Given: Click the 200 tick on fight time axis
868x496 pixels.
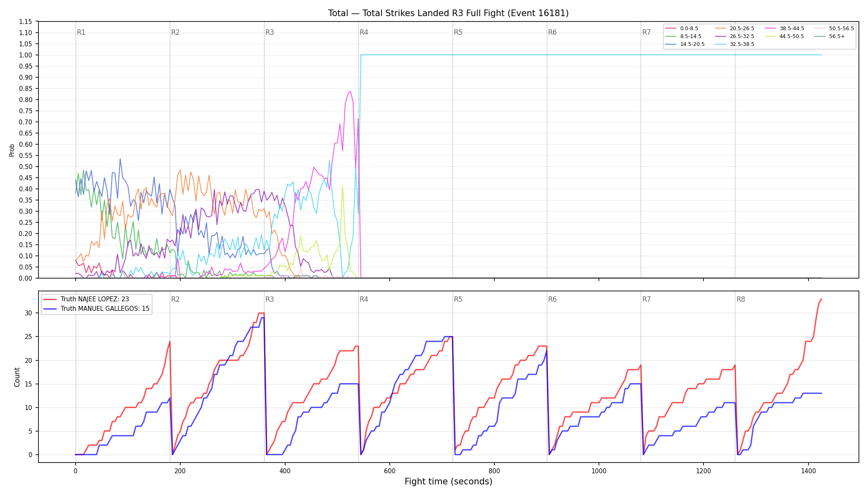Looking at the screenshot, I should (180, 470).
